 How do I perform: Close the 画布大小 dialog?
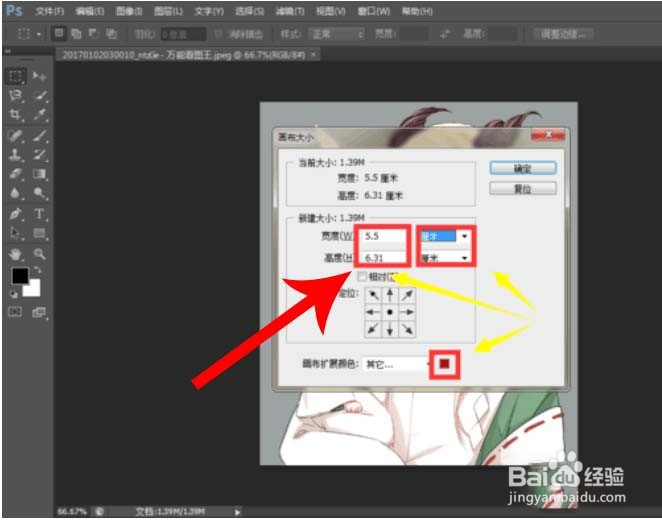(x=548, y=135)
